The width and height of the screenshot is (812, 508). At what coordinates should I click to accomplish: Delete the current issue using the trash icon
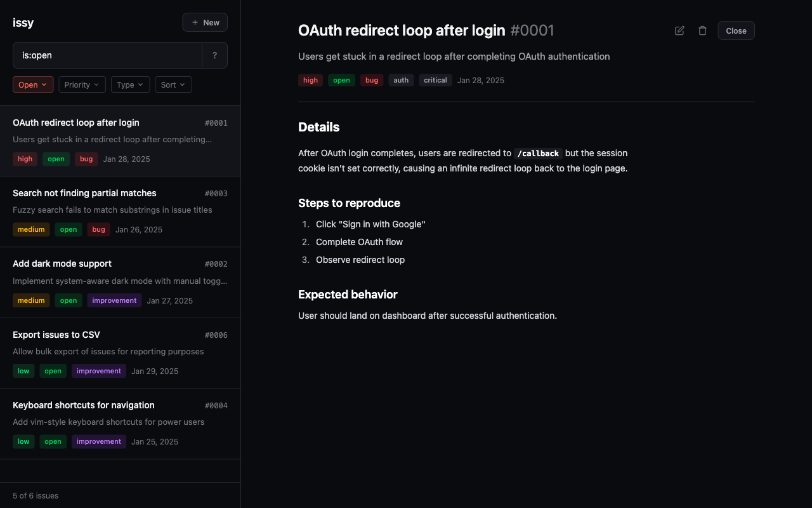pos(702,30)
